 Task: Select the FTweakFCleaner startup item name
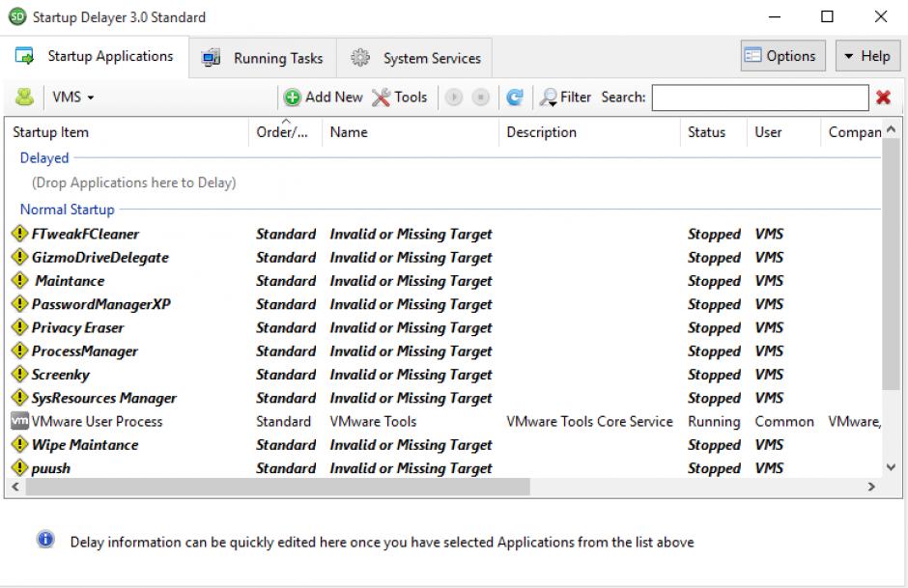coord(85,234)
